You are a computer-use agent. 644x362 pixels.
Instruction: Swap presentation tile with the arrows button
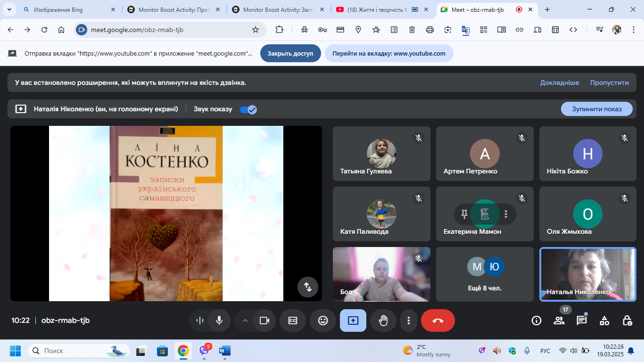coord(308,287)
